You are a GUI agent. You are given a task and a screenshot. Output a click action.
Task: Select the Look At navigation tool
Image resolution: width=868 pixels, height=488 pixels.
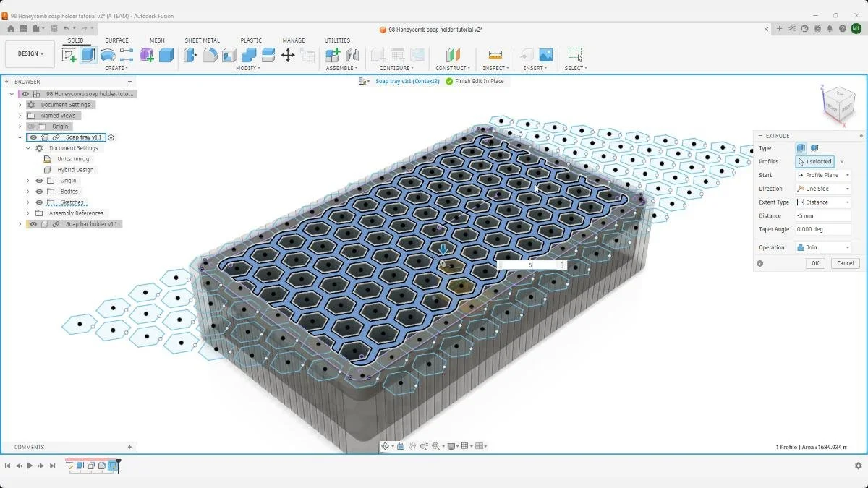[x=401, y=446]
